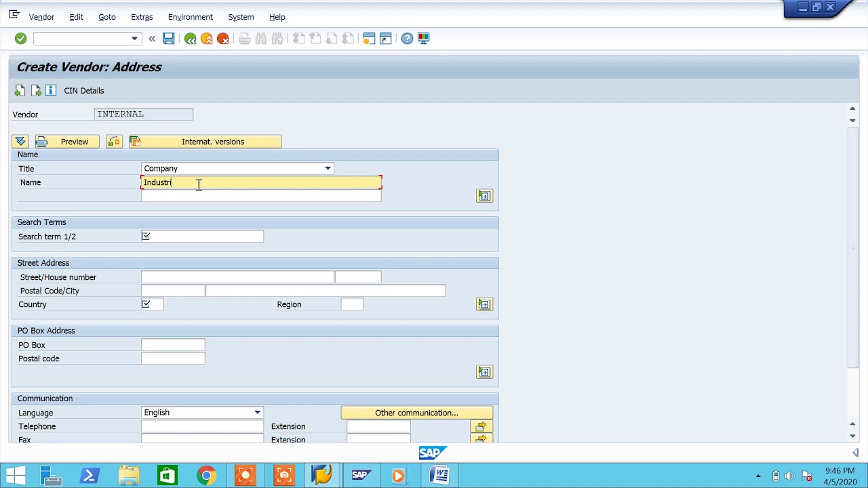868x488 pixels.
Task: Click the Find binoculars icon
Action: pos(261,39)
